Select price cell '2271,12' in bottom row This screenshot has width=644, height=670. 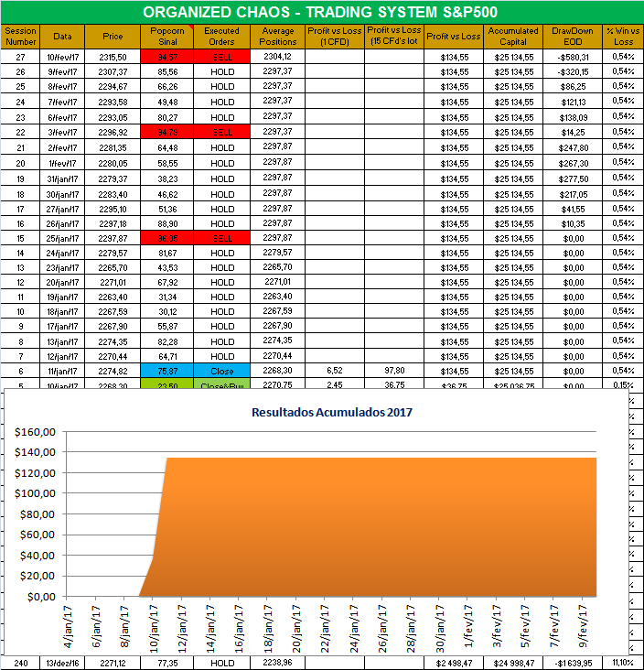click(x=113, y=664)
